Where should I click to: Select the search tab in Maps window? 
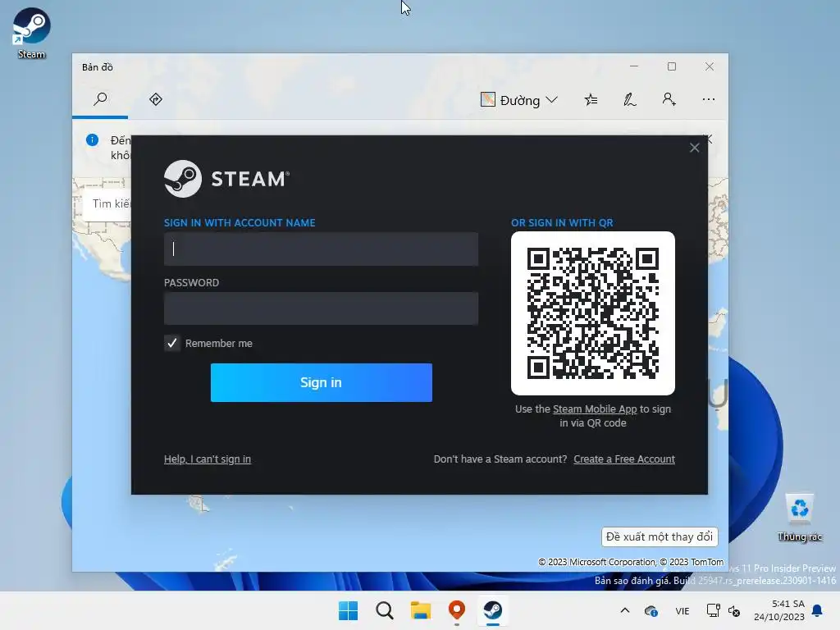(x=100, y=99)
